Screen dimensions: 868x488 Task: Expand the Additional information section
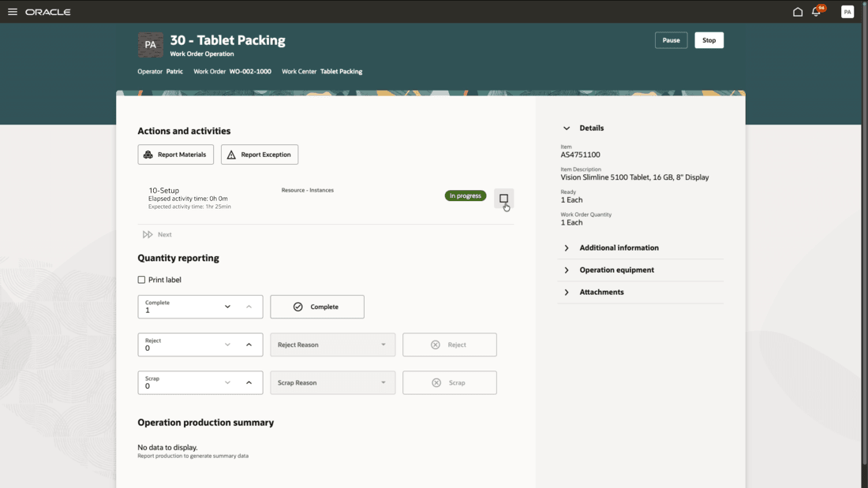point(567,248)
